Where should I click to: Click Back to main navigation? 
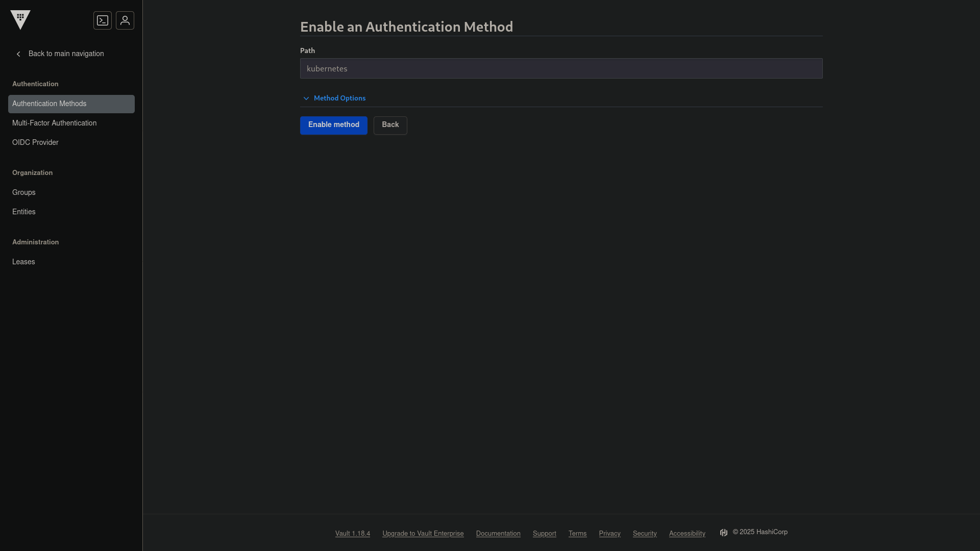pos(65,54)
